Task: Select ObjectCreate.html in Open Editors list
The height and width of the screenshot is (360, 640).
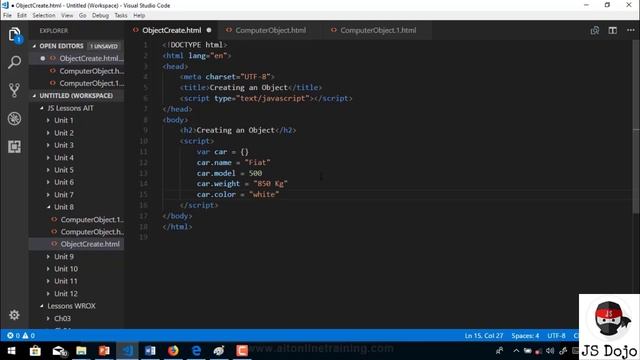Action: [76, 58]
